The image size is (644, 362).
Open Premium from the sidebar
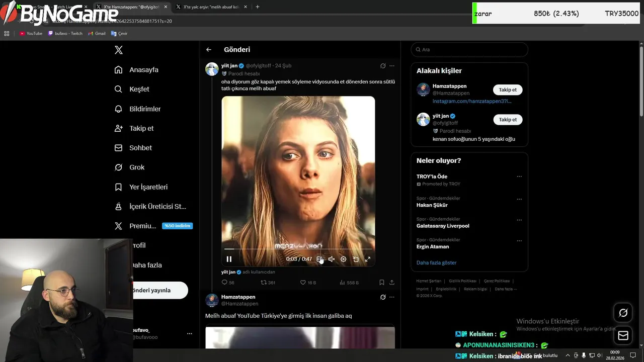tap(153, 226)
